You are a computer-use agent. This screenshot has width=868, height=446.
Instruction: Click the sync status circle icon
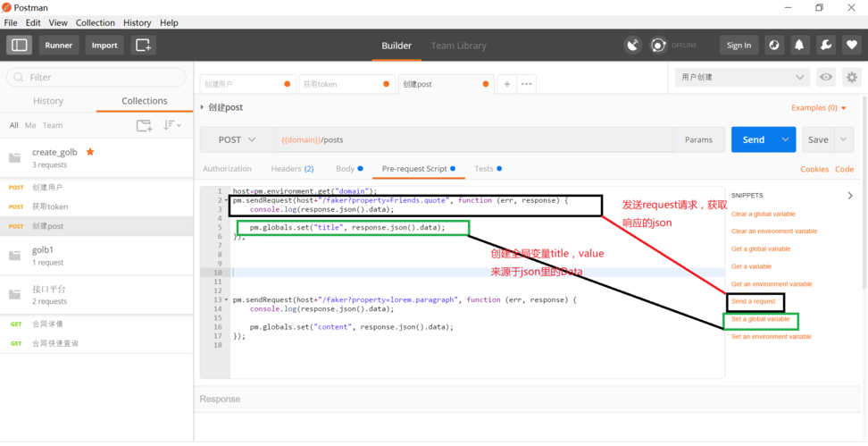[x=658, y=46]
